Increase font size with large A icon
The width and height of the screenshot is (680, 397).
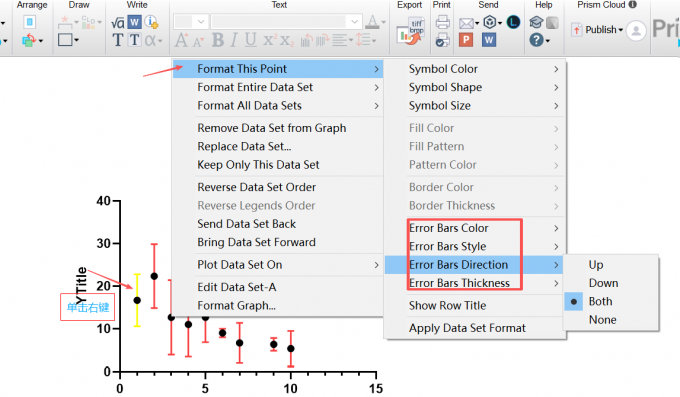coord(181,40)
